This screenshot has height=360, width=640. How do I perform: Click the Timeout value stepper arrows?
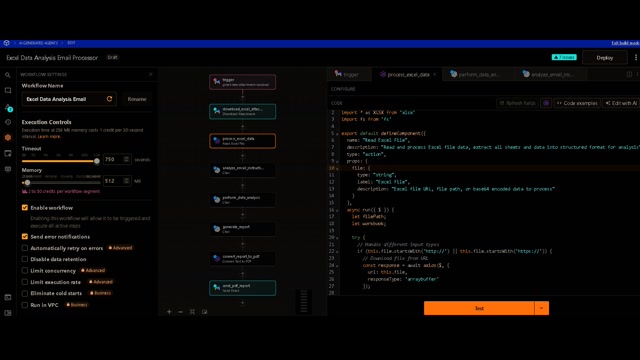point(127,159)
